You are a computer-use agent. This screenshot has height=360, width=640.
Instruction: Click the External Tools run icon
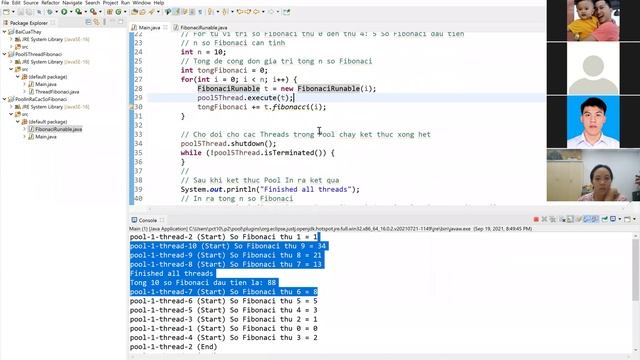pos(93,12)
